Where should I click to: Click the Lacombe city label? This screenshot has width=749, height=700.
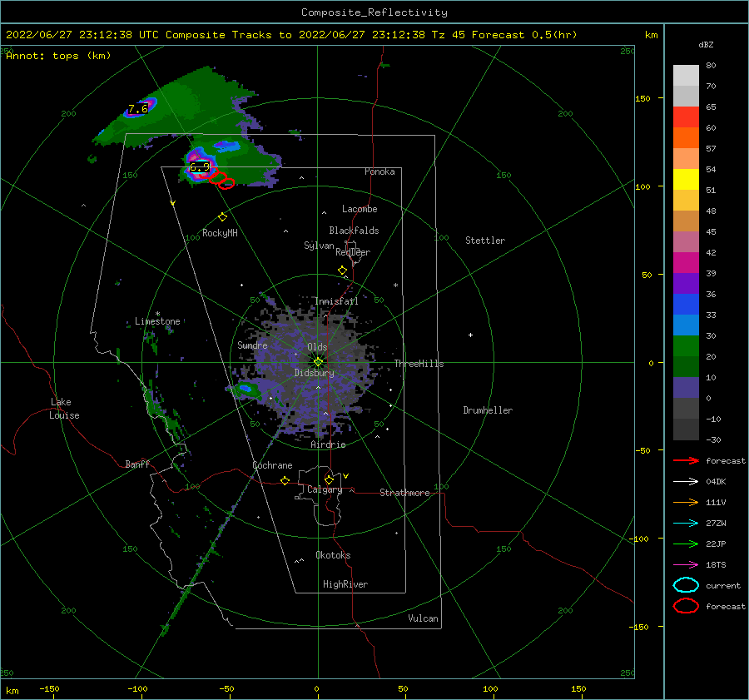(x=360, y=209)
